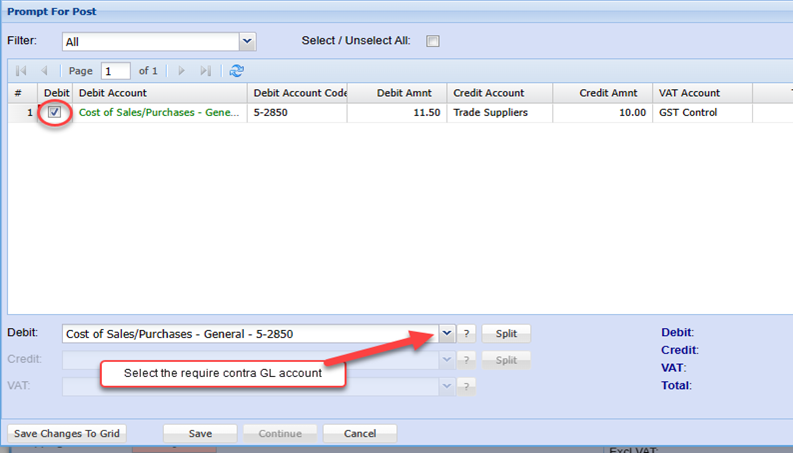The width and height of the screenshot is (793, 453).
Task: Click the page number input field
Action: coord(116,71)
